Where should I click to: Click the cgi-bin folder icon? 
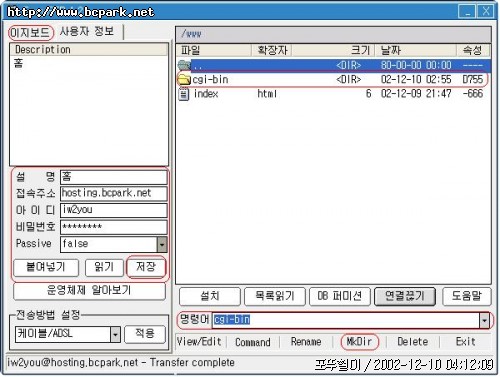click(184, 79)
